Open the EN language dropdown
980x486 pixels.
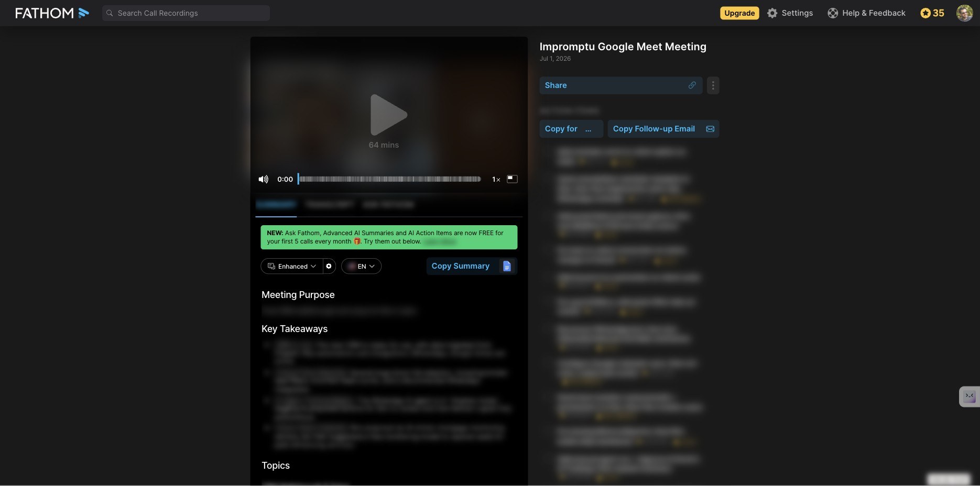tap(361, 266)
